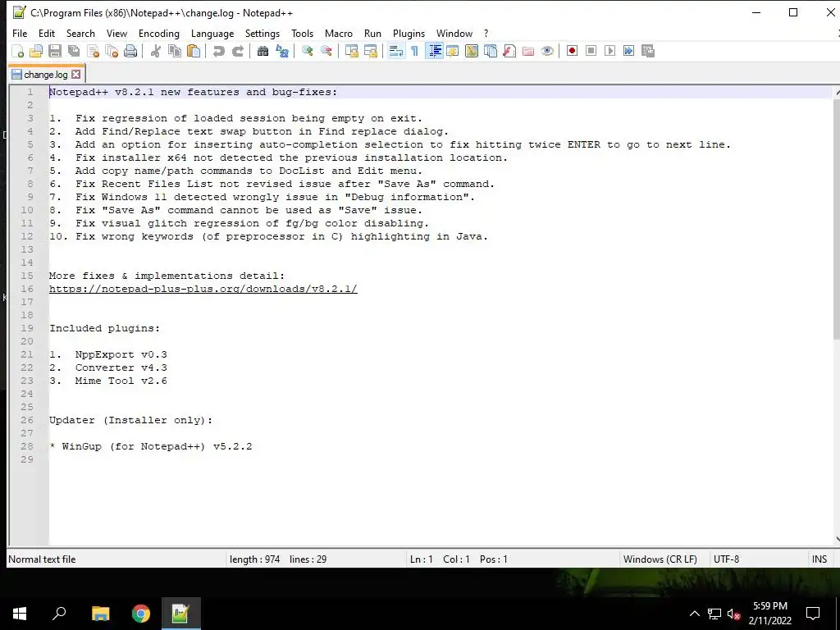
Task: Toggle INS insert mode in status bar
Action: 819,559
